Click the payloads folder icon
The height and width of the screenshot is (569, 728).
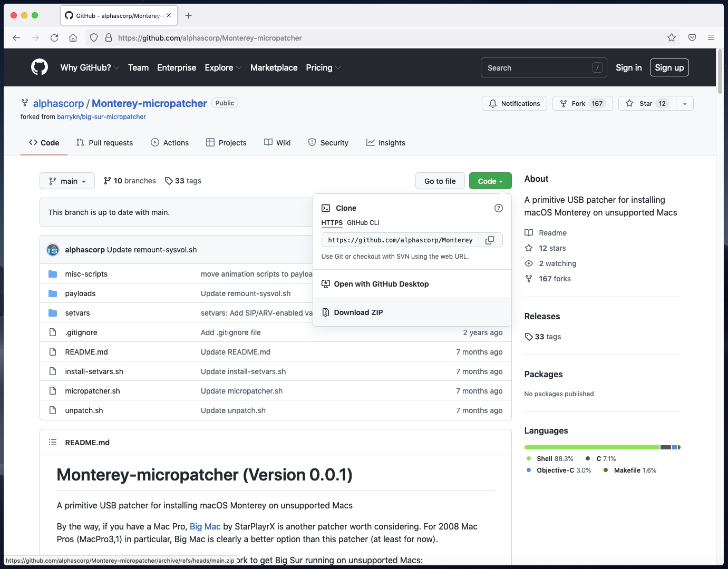[x=53, y=293]
